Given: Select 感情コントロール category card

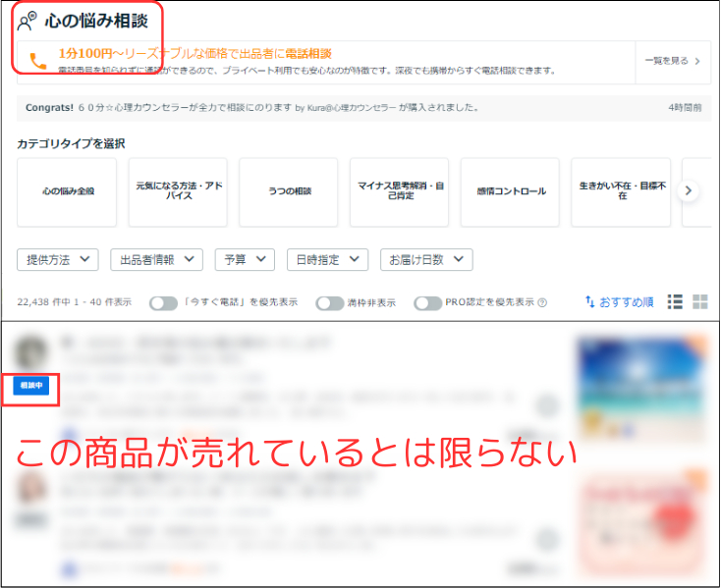Looking at the screenshot, I should pyautogui.click(x=510, y=192).
